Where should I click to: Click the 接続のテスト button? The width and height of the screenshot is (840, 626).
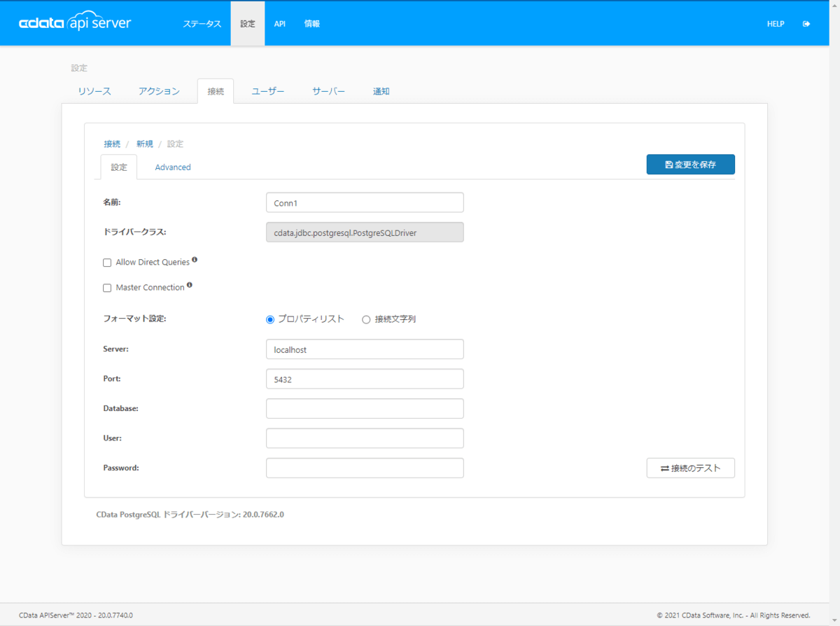690,468
